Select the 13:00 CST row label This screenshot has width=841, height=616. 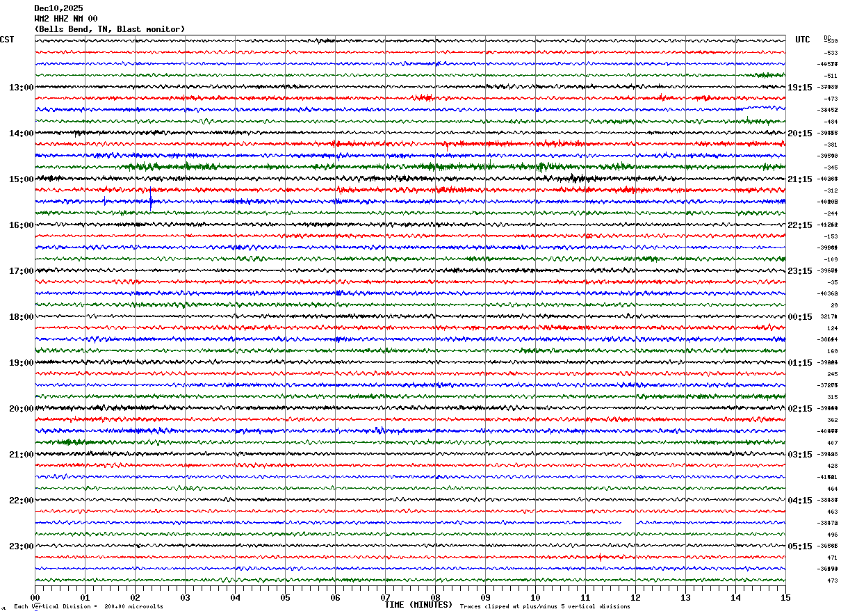tap(22, 88)
